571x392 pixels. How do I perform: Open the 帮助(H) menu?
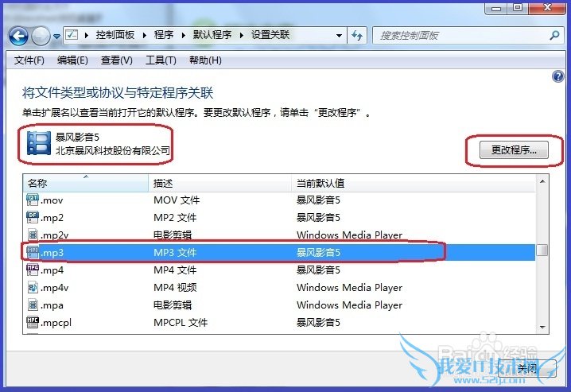click(205, 60)
